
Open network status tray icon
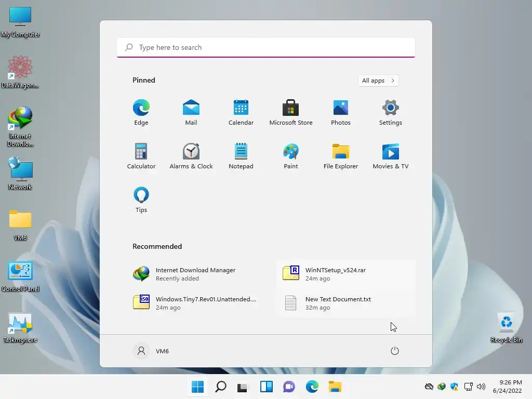tap(468, 387)
